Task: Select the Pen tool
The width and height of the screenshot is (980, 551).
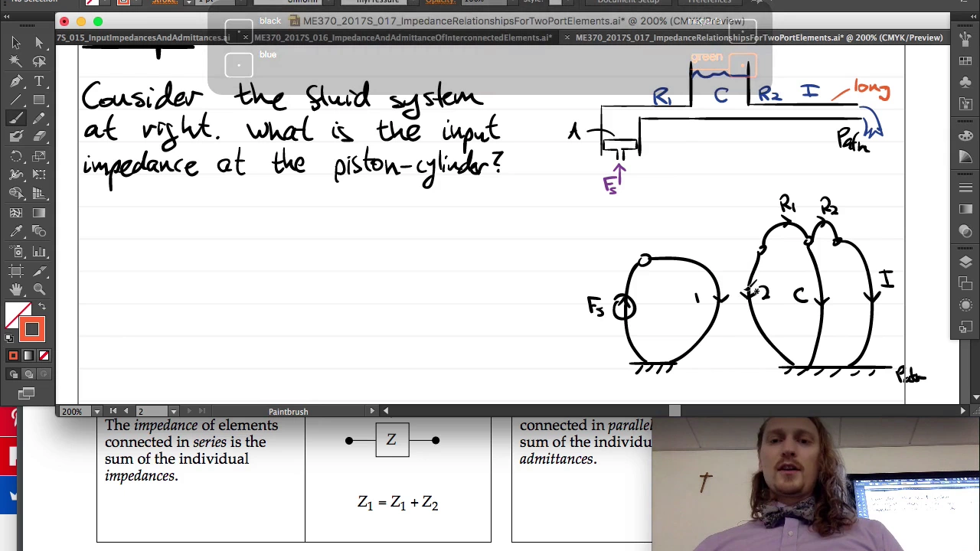Action: click(x=16, y=81)
